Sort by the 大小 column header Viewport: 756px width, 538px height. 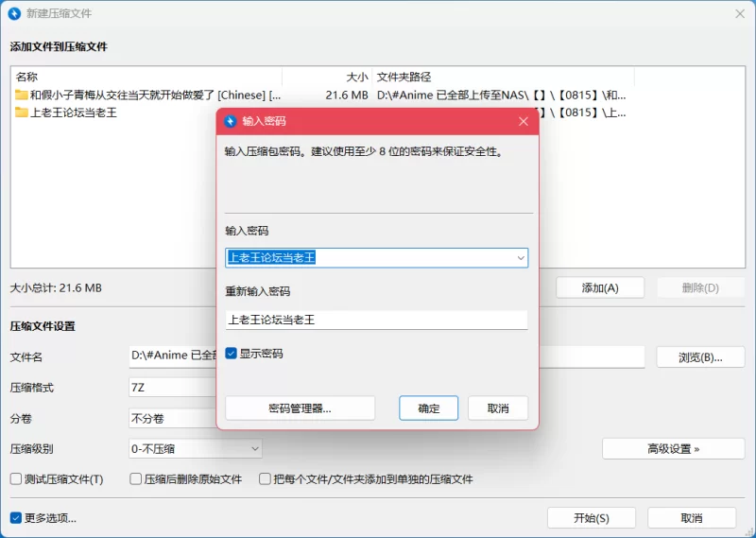327,77
